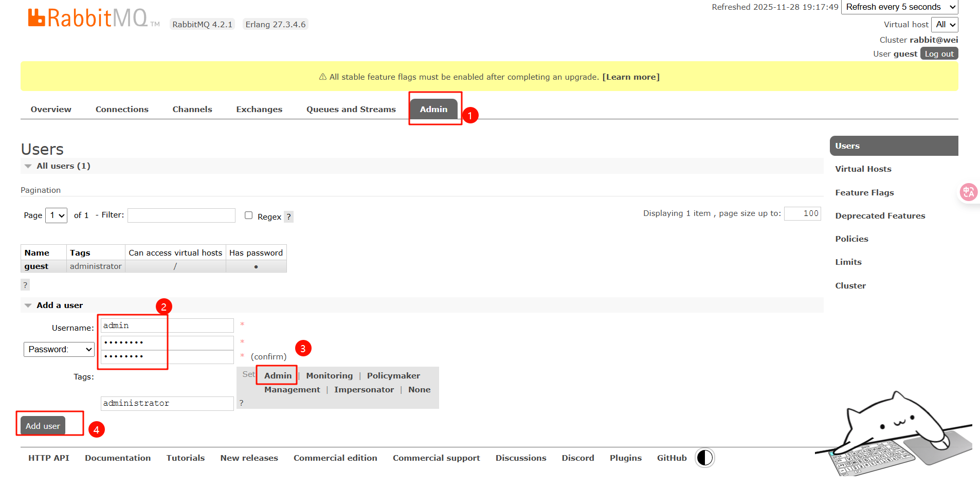
Task: Click the first password field
Action: click(167, 342)
